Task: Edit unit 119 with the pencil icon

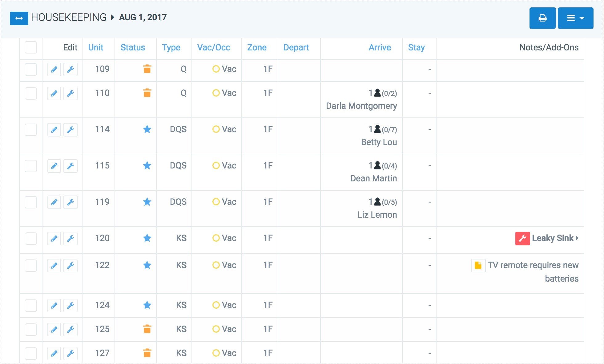Action: (x=54, y=202)
